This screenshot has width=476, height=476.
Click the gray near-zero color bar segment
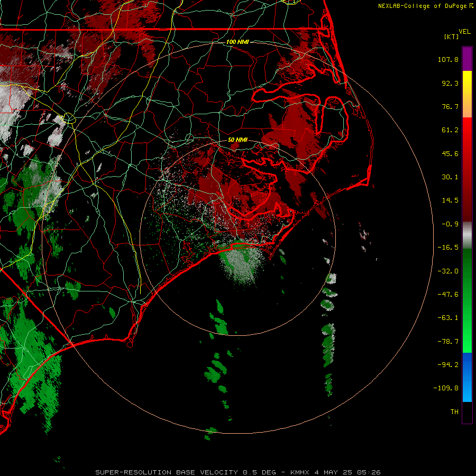tap(467, 235)
